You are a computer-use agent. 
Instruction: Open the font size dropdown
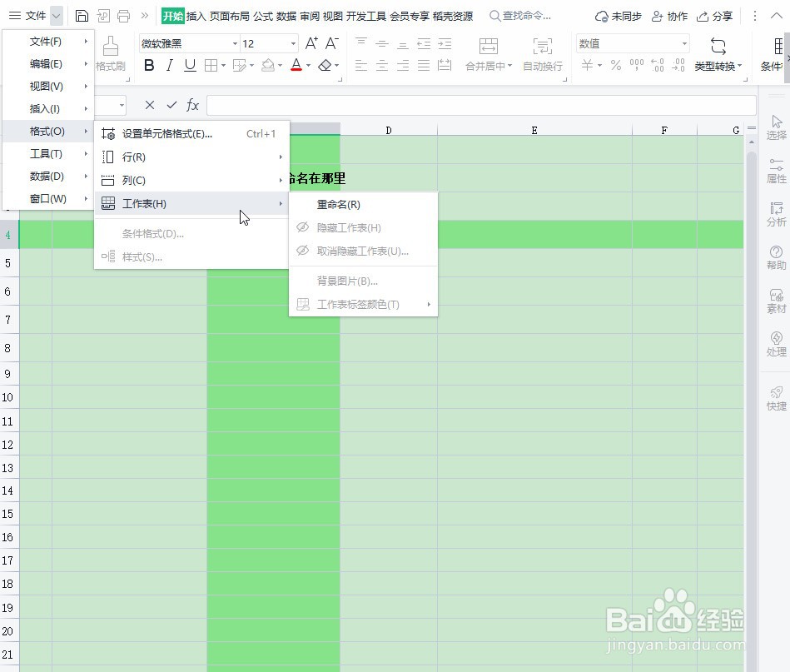tap(293, 44)
